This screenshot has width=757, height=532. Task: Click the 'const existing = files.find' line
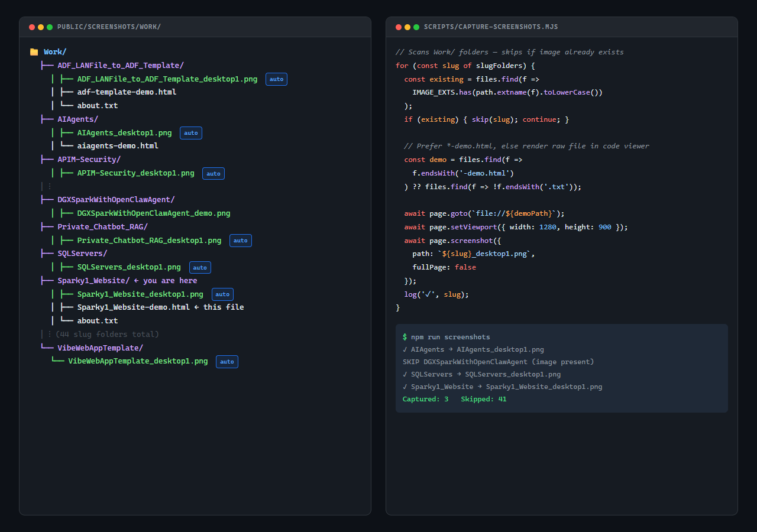(x=471, y=79)
